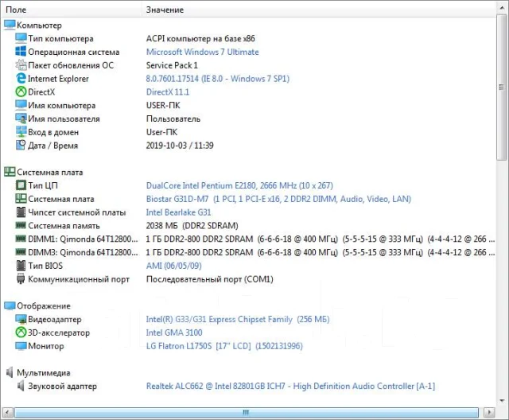Click the DirectX Xbox-style icon
509x420 pixels.
coord(21,91)
